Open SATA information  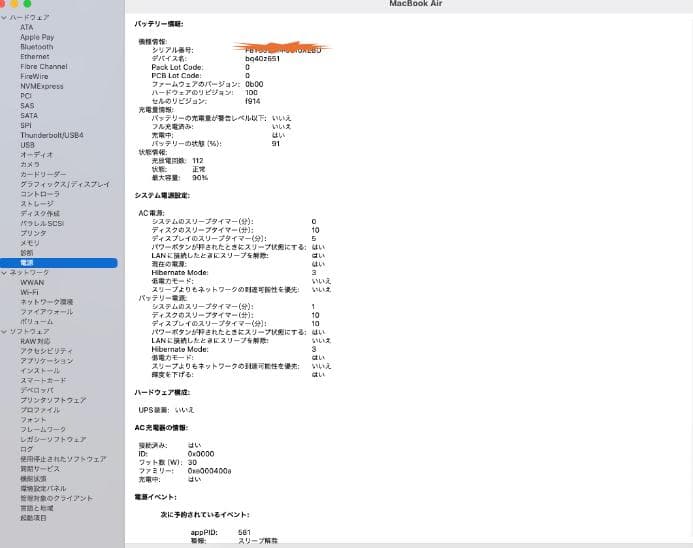pos(29,115)
